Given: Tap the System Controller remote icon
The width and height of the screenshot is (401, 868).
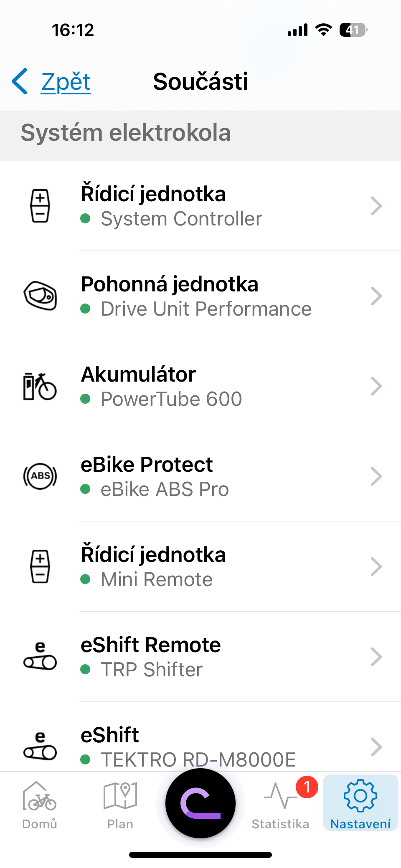Looking at the screenshot, I should (40, 206).
